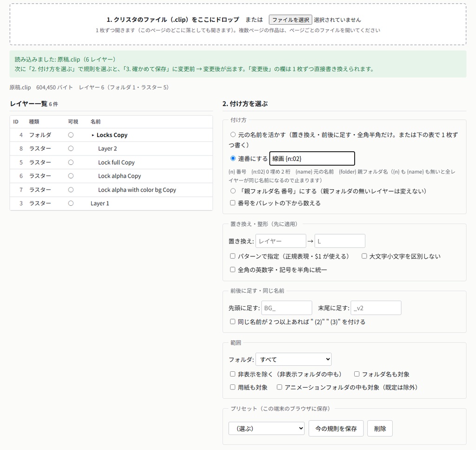Enable the duplicate-name (2) (3) suffix checkbox
Image resolution: width=476 pixels, height=450 pixels.
232,322
